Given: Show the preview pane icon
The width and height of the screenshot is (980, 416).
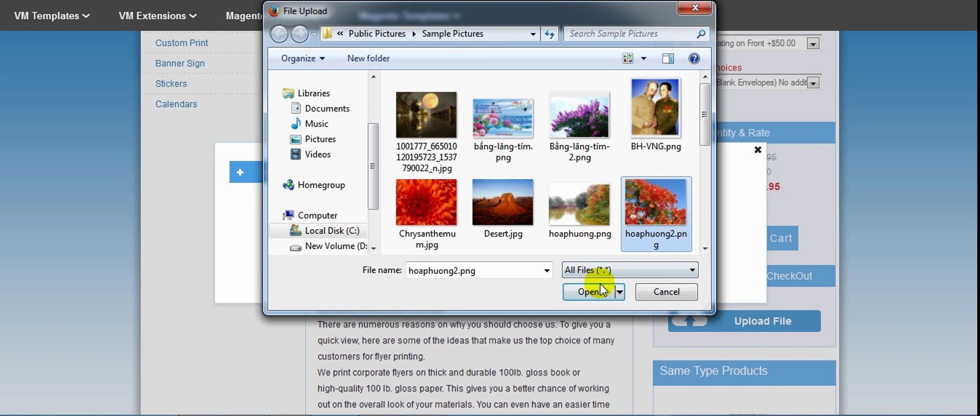Looking at the screenshot, I should coord(668,58).
